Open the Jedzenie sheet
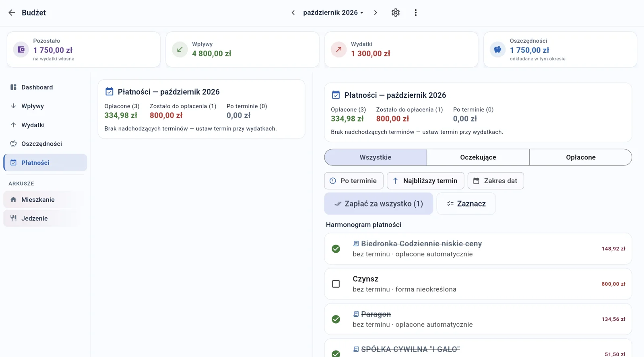The height and width of the screenshot is (357, 644). coord(45,219)
